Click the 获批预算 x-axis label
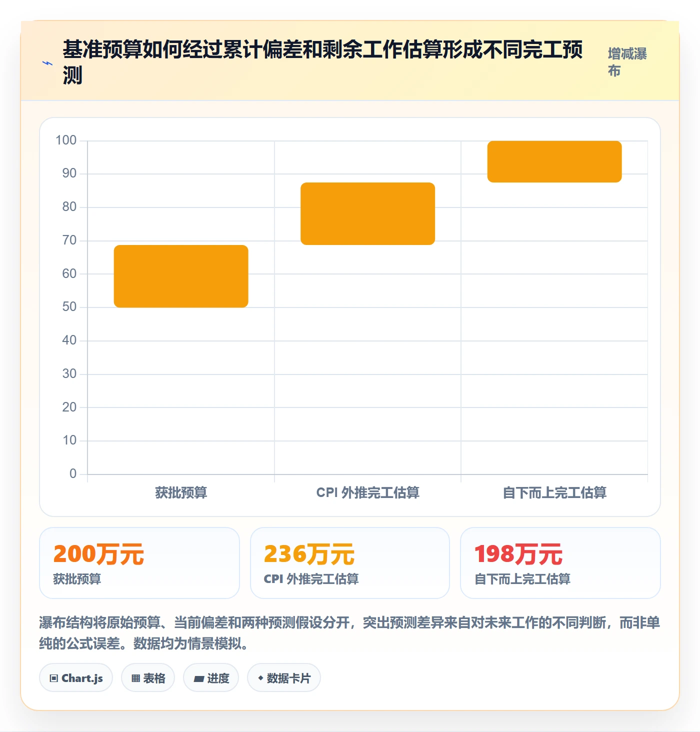 click(x=181, y=493)
